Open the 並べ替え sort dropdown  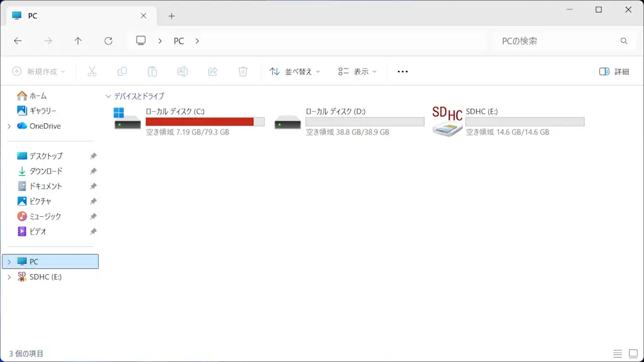294,72
